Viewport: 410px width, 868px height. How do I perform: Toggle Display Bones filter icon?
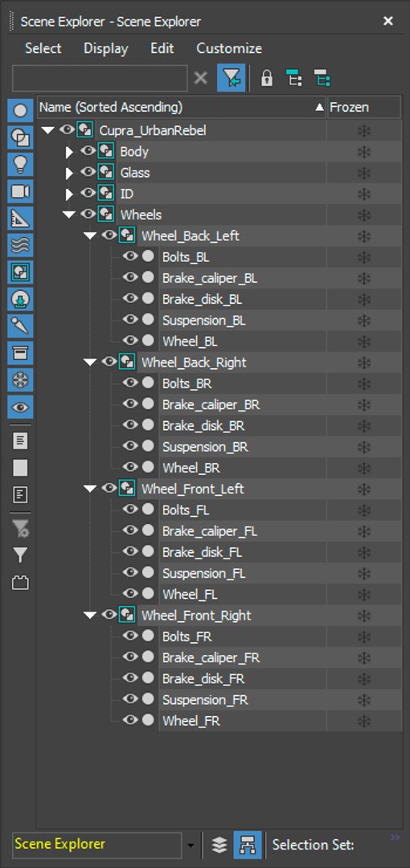20,326
